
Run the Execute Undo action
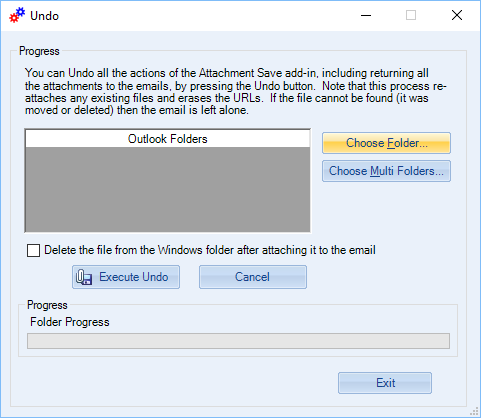(x=126, y=277)
